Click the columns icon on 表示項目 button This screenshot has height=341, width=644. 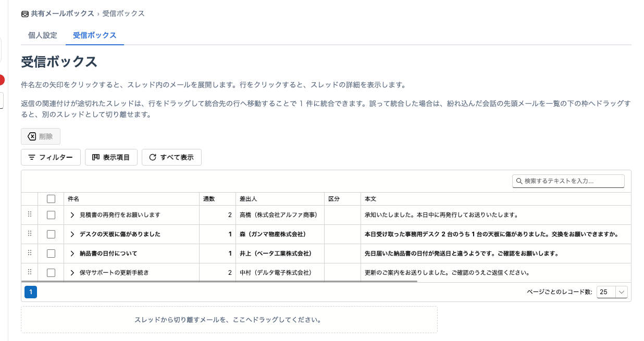pyautogui.click(x=96, y=157)
